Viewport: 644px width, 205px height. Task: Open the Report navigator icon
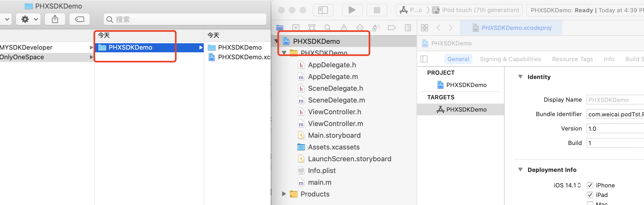pyautogui.click(x=408, y=27)
